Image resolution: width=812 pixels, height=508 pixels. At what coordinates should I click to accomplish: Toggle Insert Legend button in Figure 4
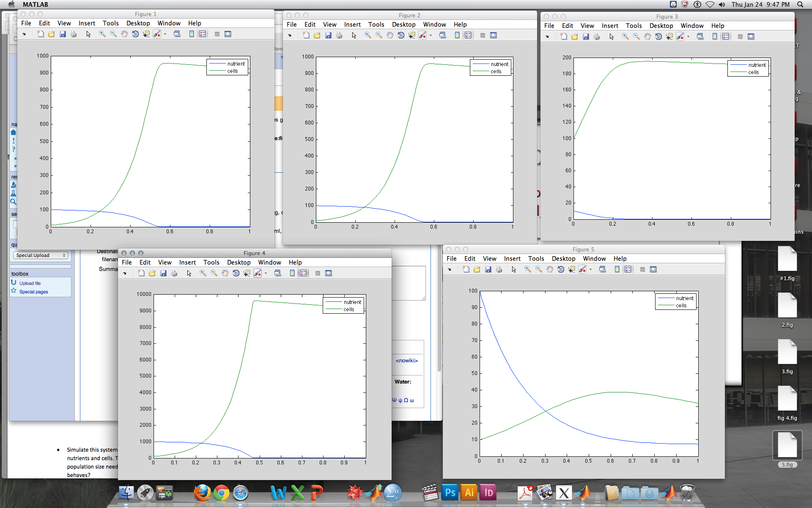303,273
